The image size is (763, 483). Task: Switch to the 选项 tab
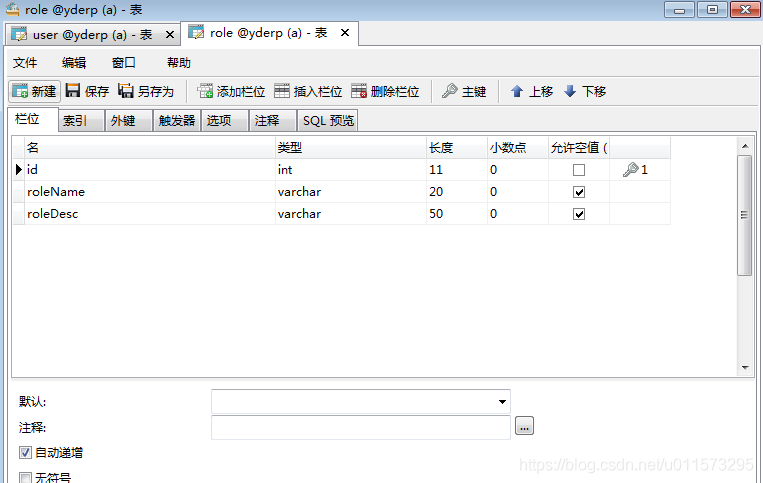(225, 121)
